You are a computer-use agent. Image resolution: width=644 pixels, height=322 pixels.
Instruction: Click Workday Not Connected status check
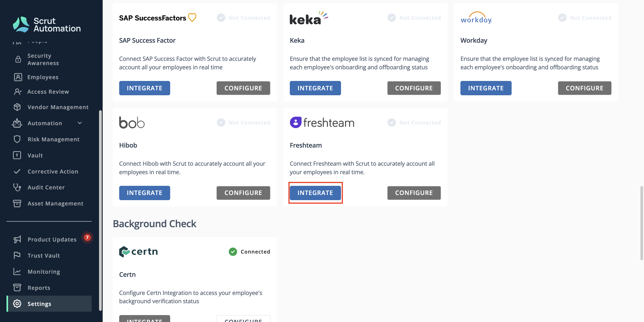tap(562, 17)
